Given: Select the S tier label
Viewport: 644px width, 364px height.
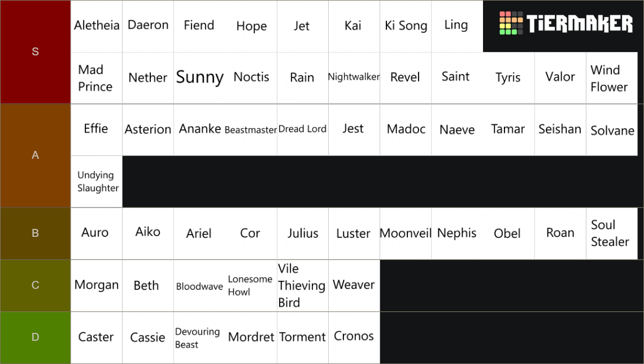Looking at the screenshot, I should [x=35, y=52].
